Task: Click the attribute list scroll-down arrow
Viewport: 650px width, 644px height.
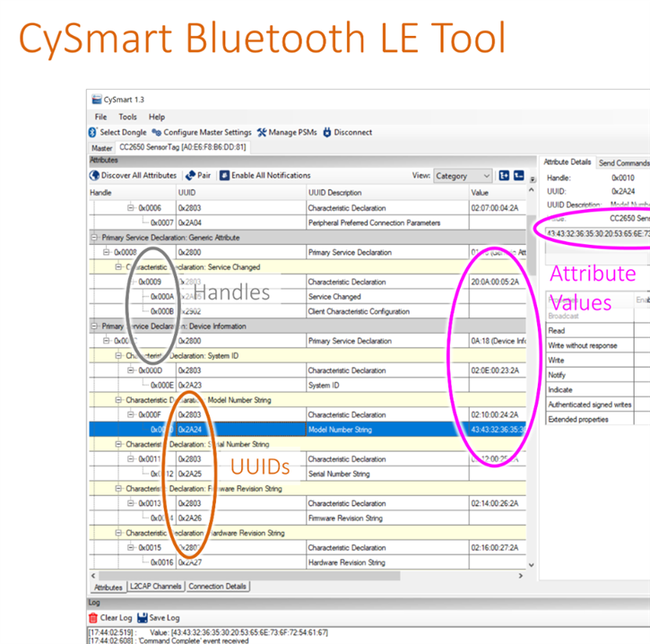Action: click(532, 565)
